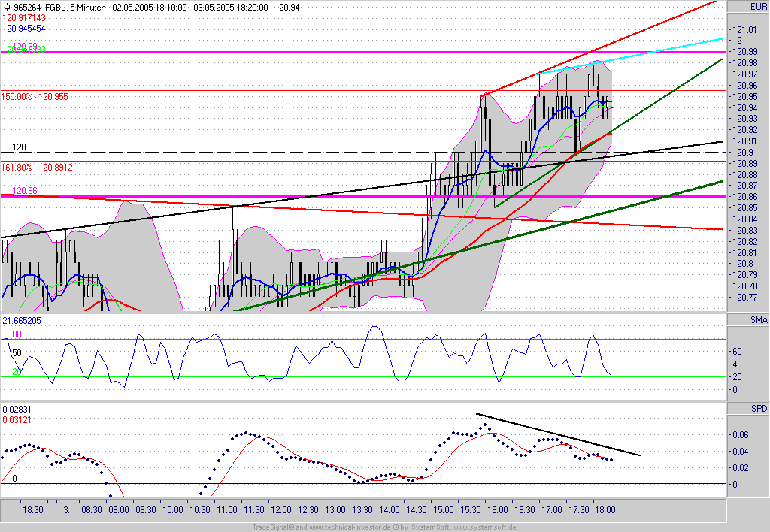Click the 12:00 time axis marker
This screenshot has height=532, width=770.
pyautogui.click(x=281, y=510)
